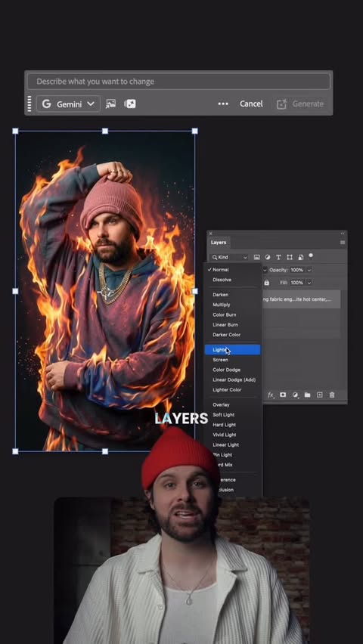This screenshot has width=363, height=644.
Task: Toggle the layer filtering on/off switch
Action: [x=311, y=255]
